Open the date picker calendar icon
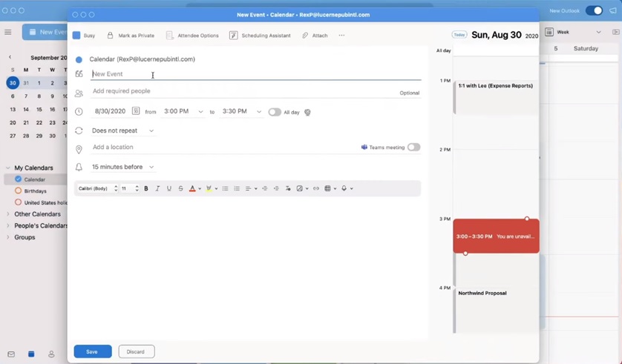 coord(136,111)
